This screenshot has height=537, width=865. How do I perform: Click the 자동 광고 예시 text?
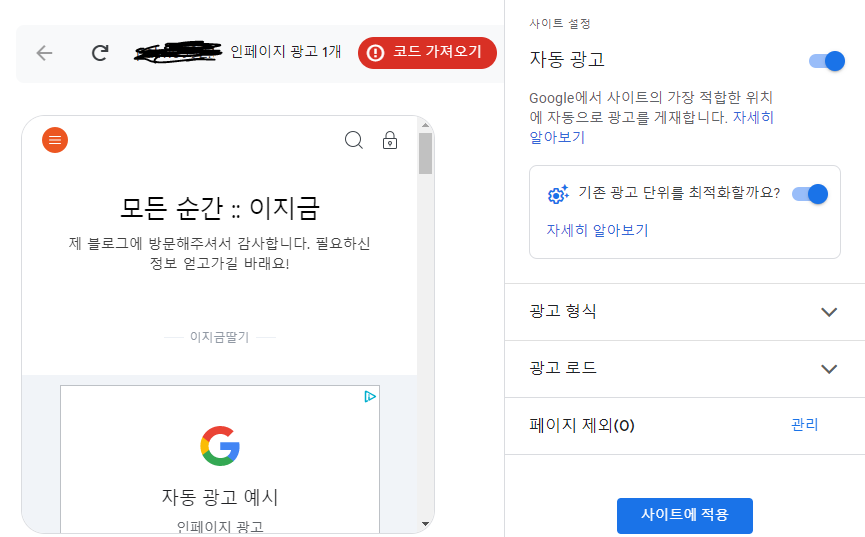click(x=220, y=497)
